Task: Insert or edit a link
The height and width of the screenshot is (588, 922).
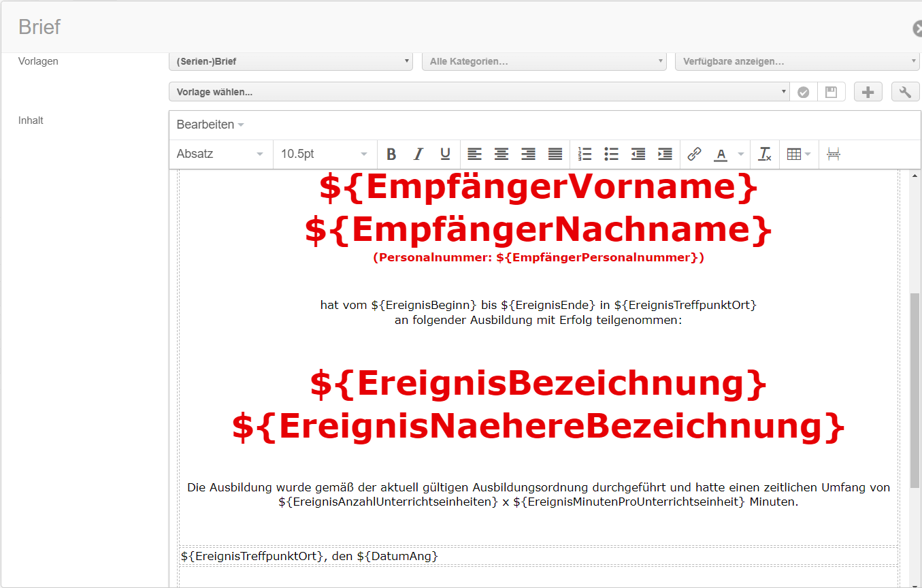Action: (694, 154)
